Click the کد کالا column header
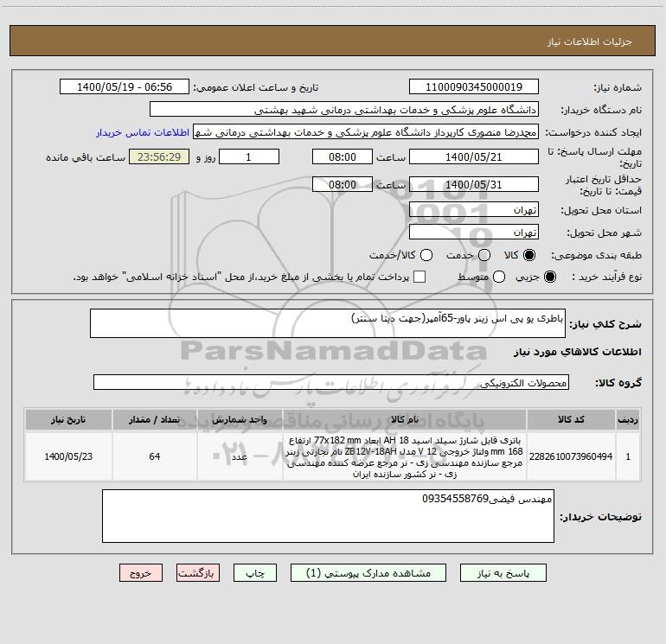The height and width of the screenshot is (644, 666). click(571, 420)
